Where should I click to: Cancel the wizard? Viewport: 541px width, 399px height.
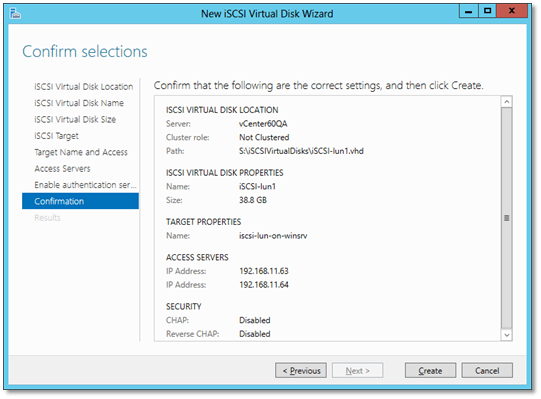[487, 371]
